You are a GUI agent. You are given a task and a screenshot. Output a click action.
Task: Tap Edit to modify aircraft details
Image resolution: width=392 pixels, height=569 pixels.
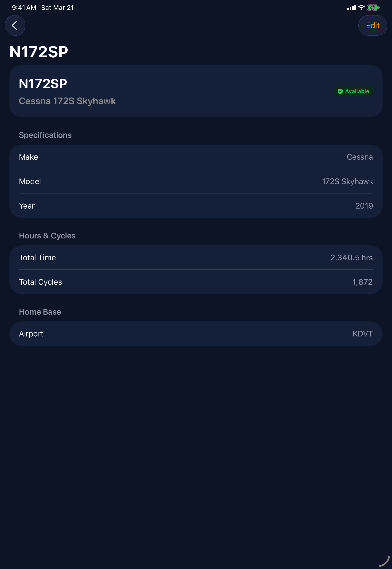point(372,25)
